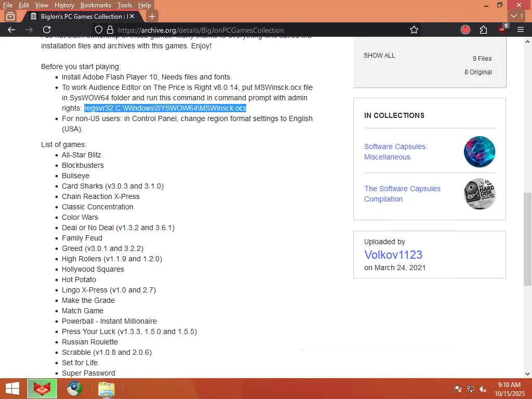Open File Explorer from the taskbar
This screenshot has height=399, width=532.
coord(106,389)
